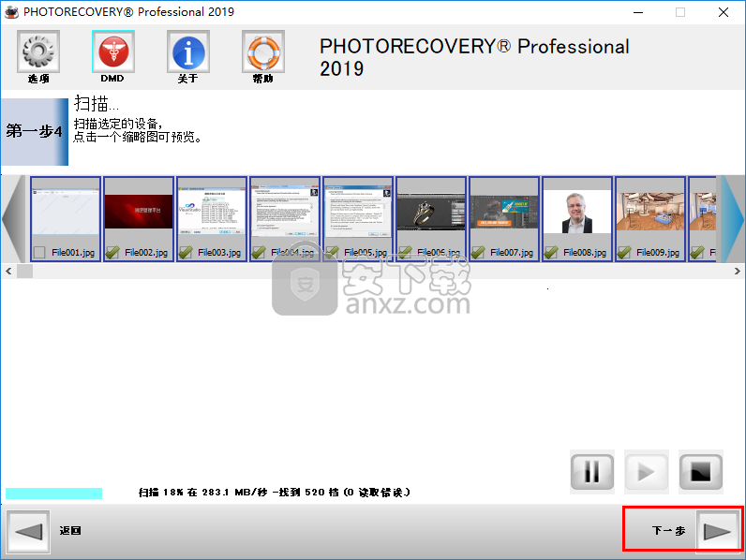This screenshot has height=560, width=746.
Task: Click the 下一步 text label
Action: pos(668,531)
